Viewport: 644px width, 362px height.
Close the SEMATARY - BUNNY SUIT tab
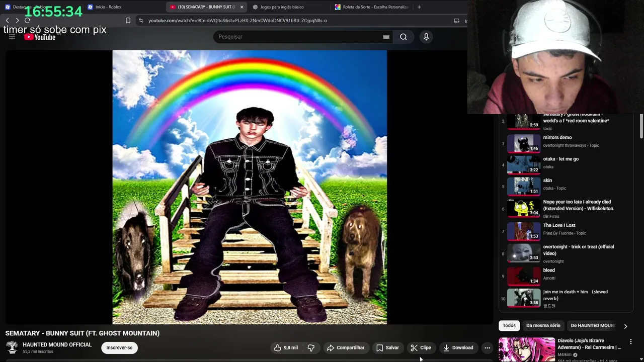coord(242,7)
